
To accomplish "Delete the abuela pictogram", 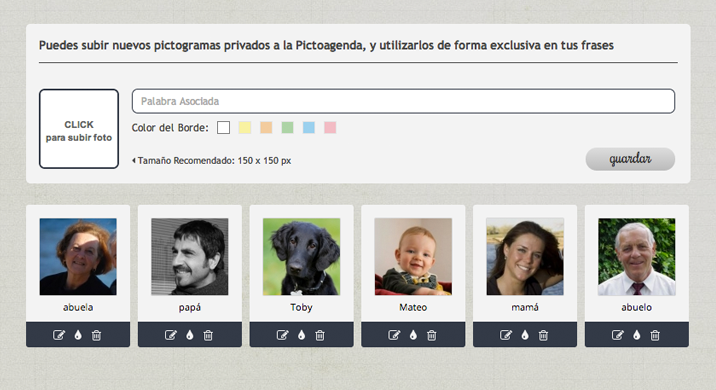I will pos(96,335).
